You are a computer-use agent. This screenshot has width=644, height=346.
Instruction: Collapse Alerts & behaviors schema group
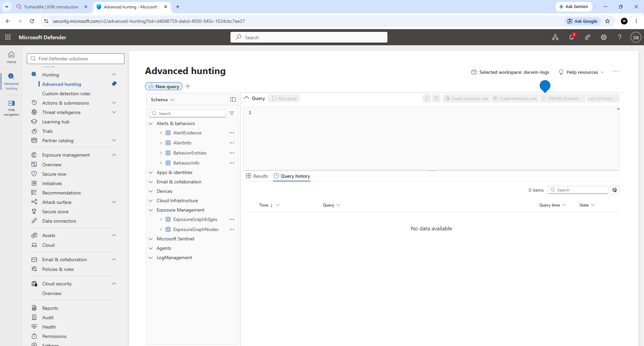coord(151,123)
